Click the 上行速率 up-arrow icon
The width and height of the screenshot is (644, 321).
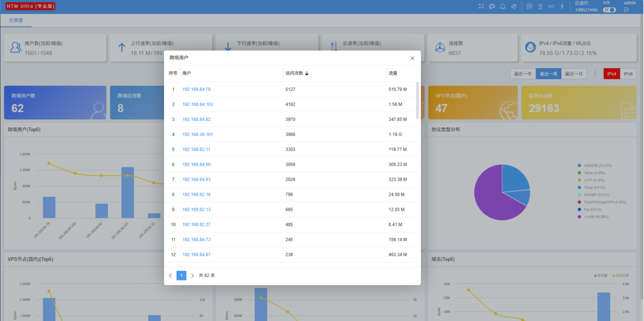122,47
